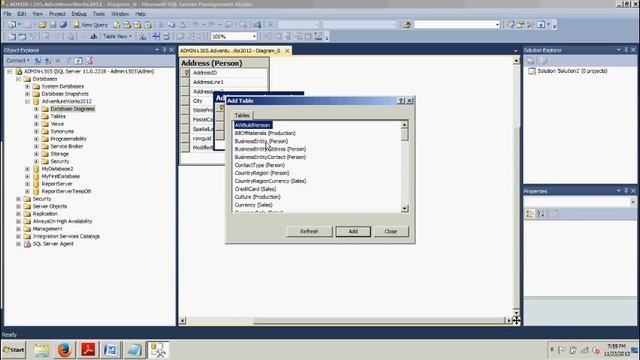Screen dimensions: 640x360
Task: Click the Find icon beside the search combo
Action: 407,25
